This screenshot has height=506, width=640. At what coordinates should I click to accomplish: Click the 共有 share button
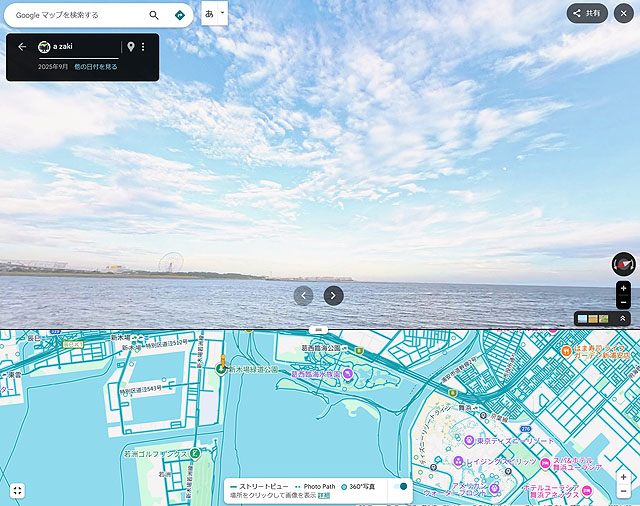pos(587,13)
